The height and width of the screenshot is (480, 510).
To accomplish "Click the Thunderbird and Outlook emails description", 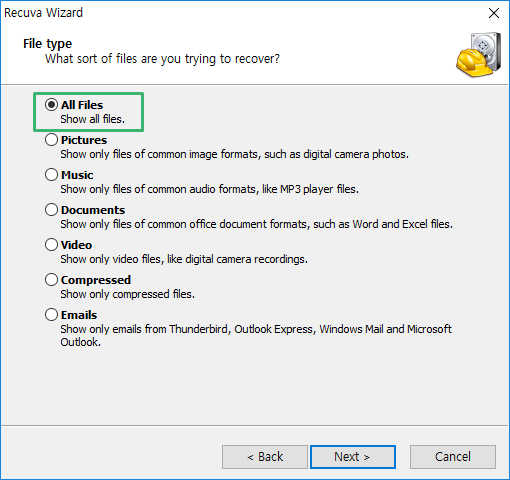I will [x=256, y=335].
